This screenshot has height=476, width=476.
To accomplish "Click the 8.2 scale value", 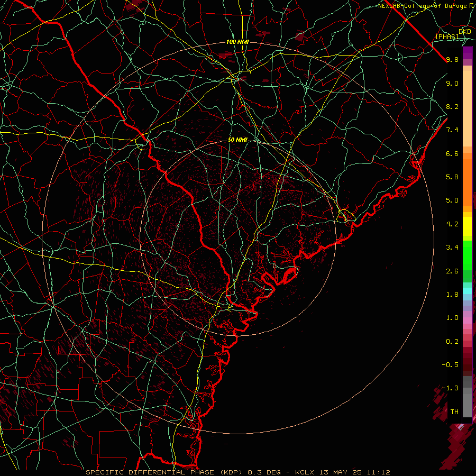I will (x=452, y=106).
